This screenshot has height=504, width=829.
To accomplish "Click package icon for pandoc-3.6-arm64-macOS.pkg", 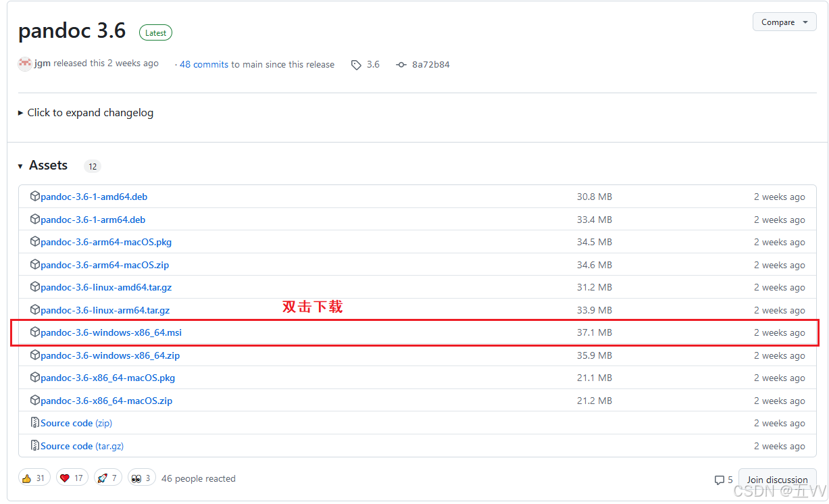I will click(35, 242).
